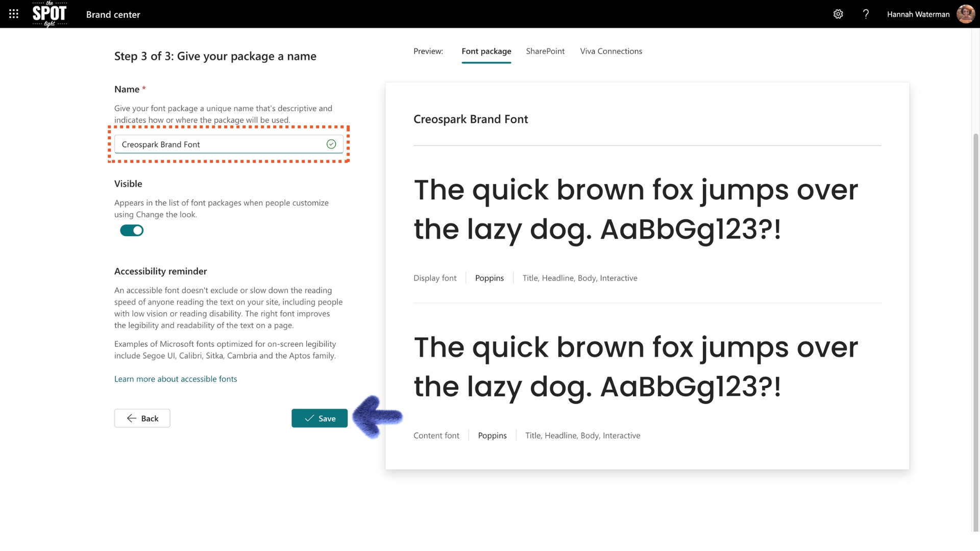The image size is (980, 551).
Task: Open help via the question mark icon
Action: [x=866, y=14]
